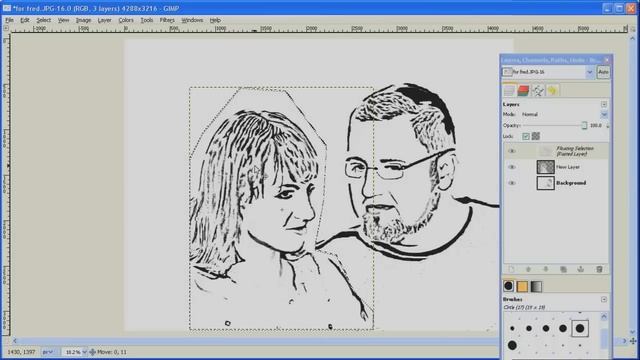This screenshot has width=640, height=360.
Task: Open the Edit menu
Action: tap(25, 20)
